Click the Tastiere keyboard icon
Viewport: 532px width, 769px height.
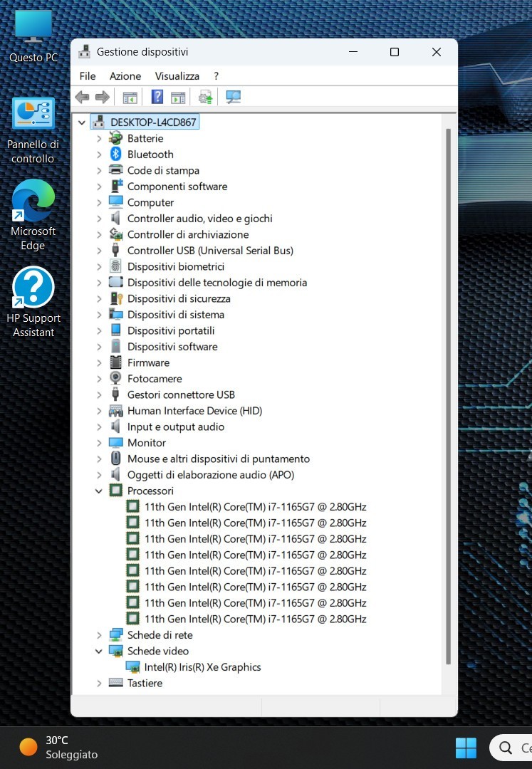pyautogui.click(x=115, y=682)
